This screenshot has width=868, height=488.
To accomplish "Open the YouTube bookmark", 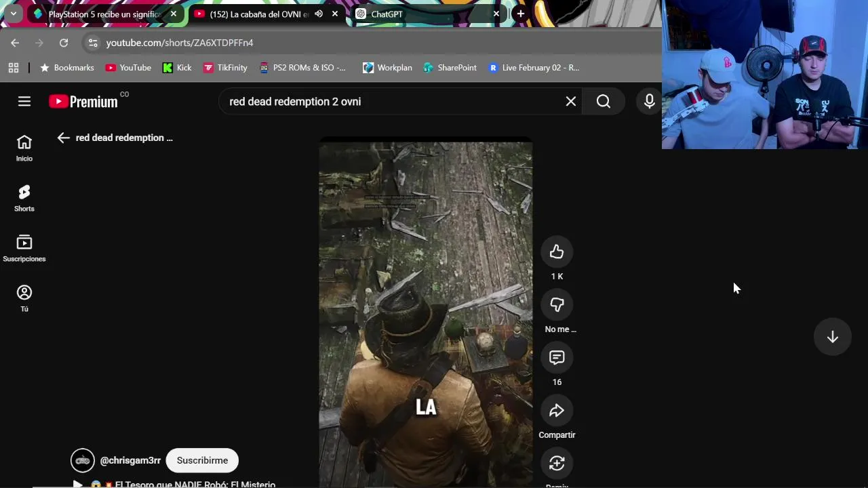I will pos(128,68).
